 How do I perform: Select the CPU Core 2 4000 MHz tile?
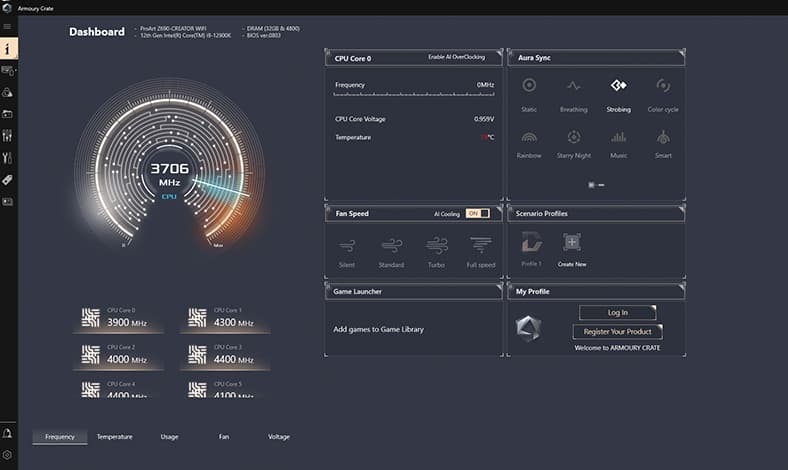click(118, 355)
